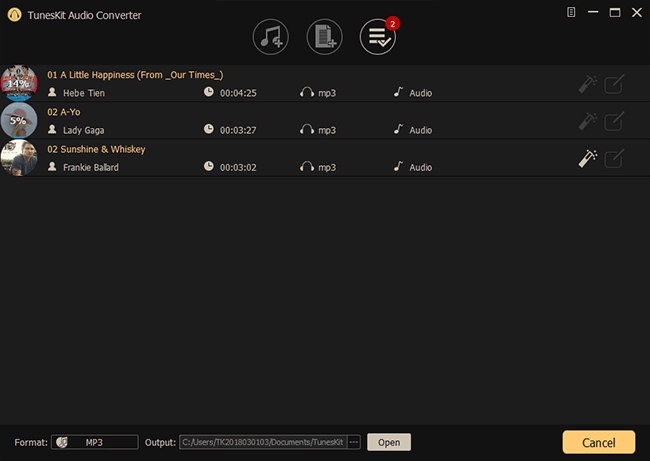Image resolution: width=650 pixels, height=461 pixels.
Task: Cancel the conversion
Action: (599, 442)
